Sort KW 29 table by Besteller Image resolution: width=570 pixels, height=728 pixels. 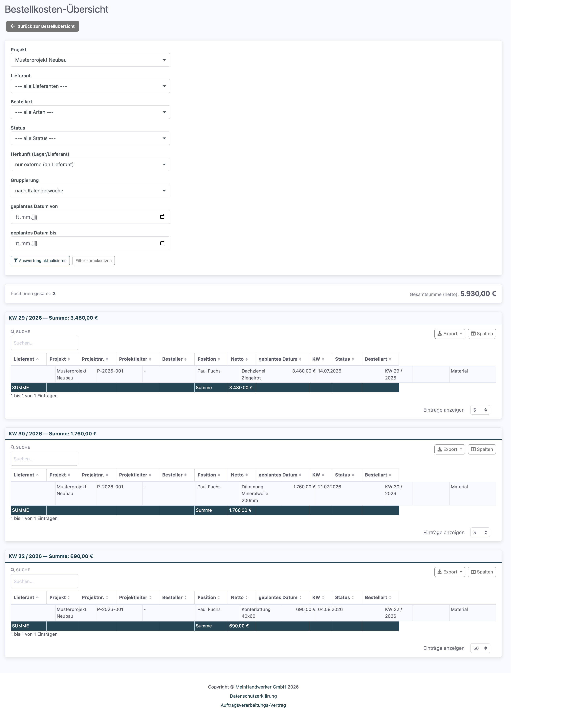pyautogui.click(x=177, y=359)
